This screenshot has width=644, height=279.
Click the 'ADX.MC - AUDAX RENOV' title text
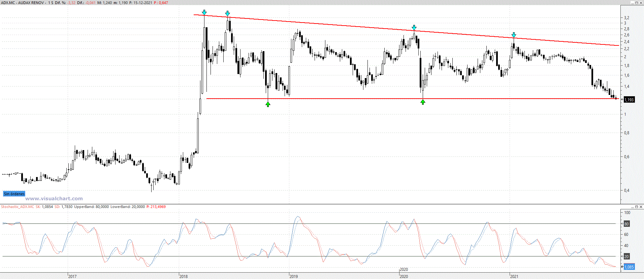(x=23, y=3)
